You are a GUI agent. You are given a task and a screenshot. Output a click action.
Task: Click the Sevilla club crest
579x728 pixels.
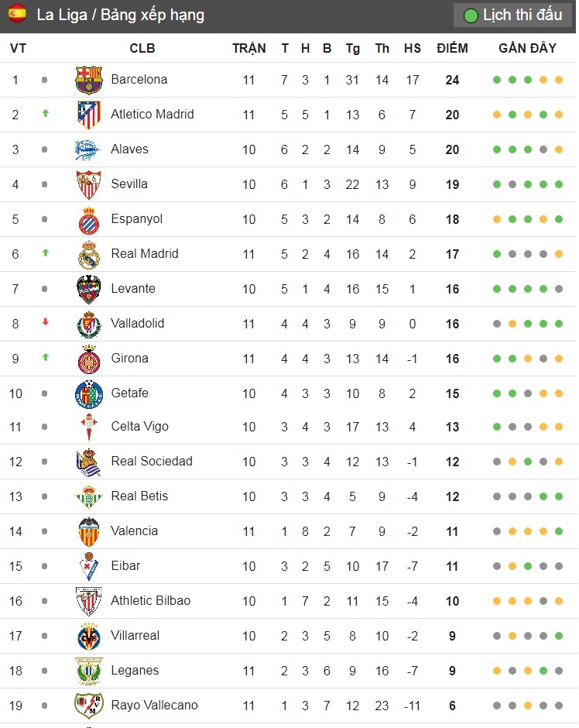(x=88, y=184)
